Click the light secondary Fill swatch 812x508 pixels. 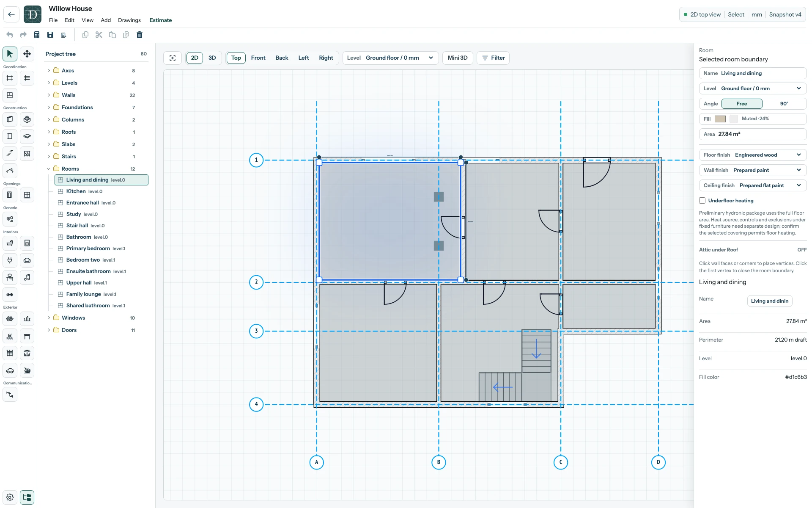(734, 119)
